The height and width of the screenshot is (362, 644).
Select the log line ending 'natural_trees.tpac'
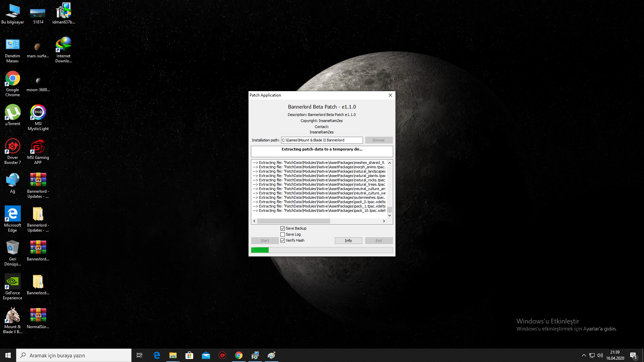[x=319, y=185]
